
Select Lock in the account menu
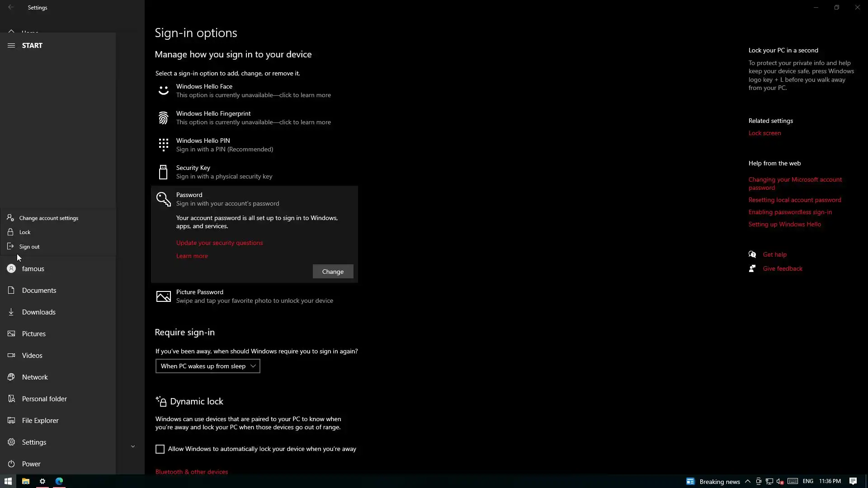[25, 232]
